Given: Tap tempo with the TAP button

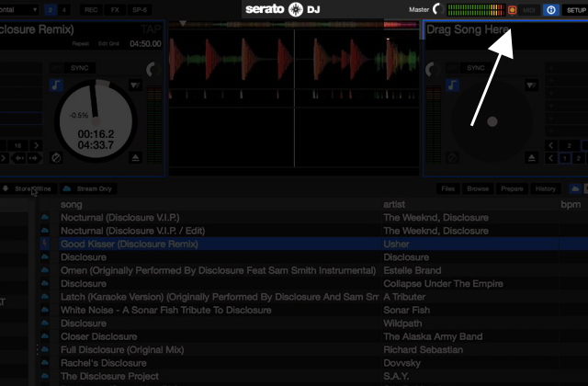Looking at the screenshot, I should 151,29.
